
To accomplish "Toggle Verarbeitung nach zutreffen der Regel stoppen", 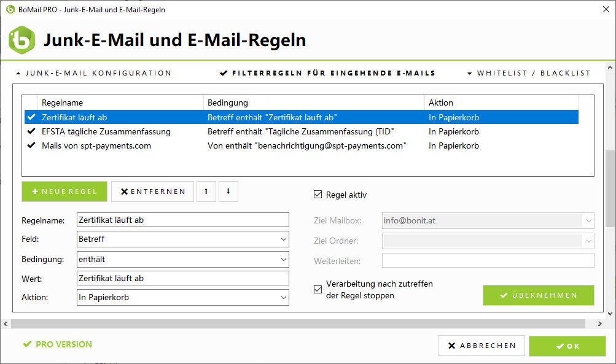I will point(318,289).
